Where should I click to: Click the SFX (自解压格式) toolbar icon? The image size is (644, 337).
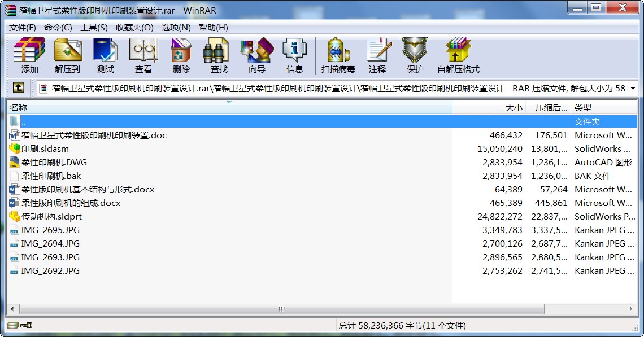458,50
